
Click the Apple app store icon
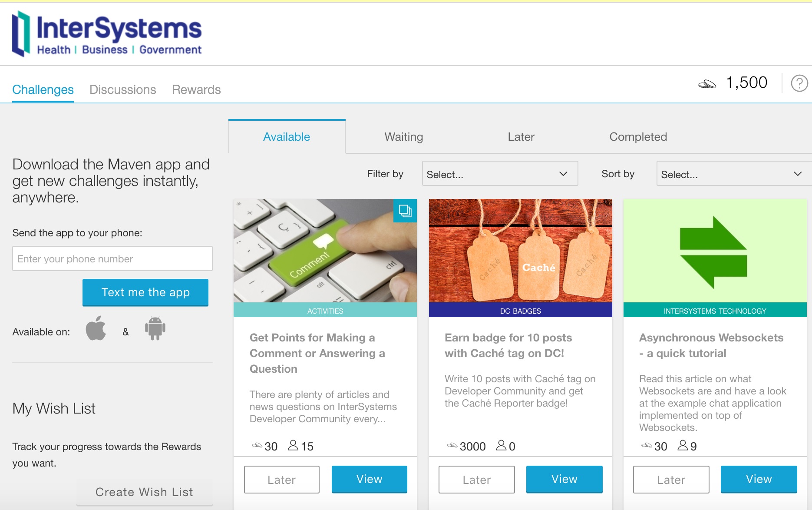click(x=96, y=328)
